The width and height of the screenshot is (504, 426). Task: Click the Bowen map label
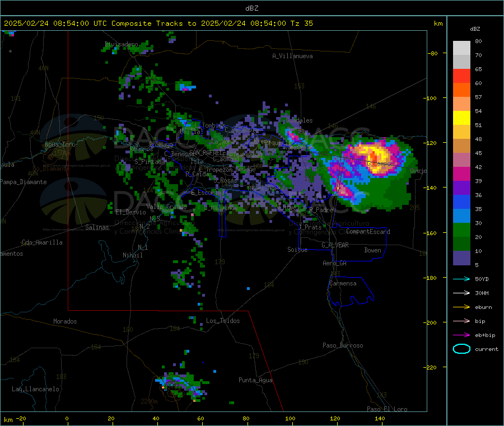[x=373, y=250]
